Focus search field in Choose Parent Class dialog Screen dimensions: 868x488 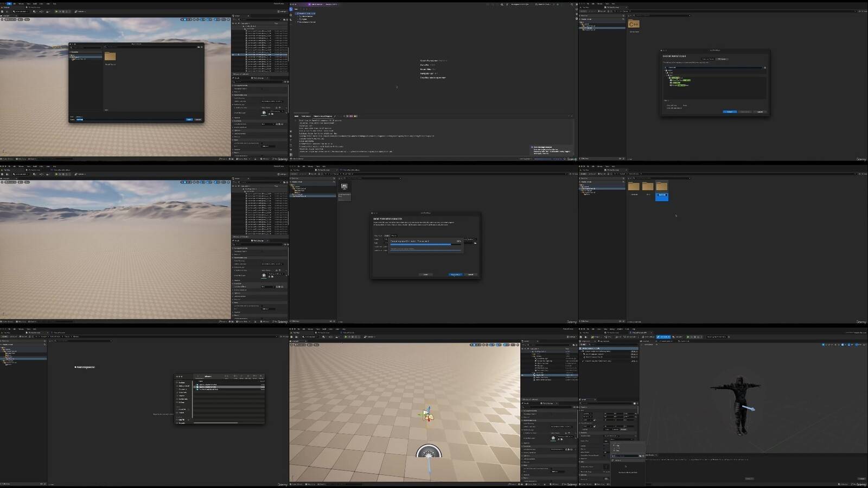(x=713, y=67)
